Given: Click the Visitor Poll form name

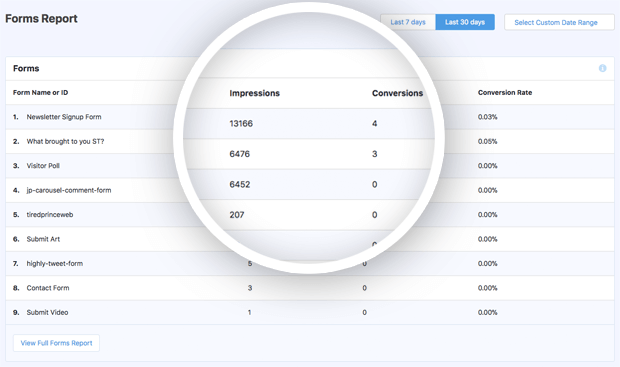Looking at the screenshot, I should click(x=43, y=166).
